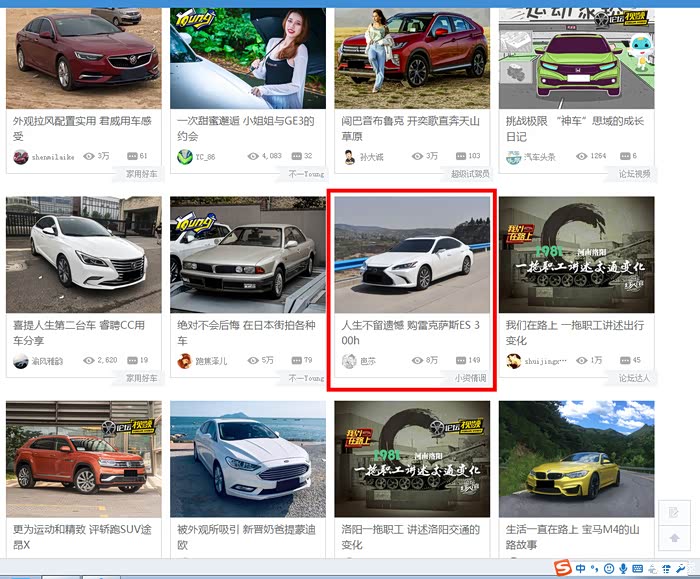Click the Sogou microphone voice input icon
The image size is (700, 579).
pos(623,569)
